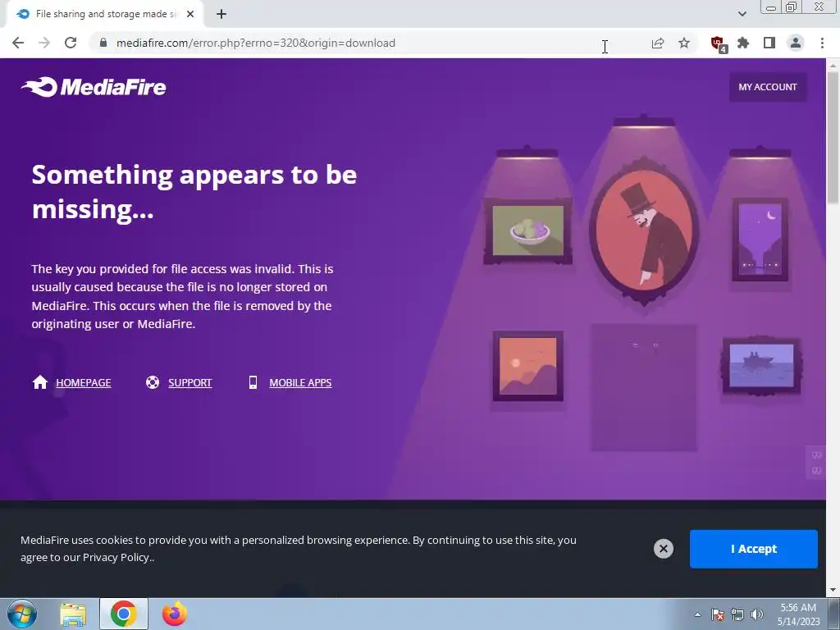Screen dimensions: 840x630
Task: Click the Something appears to be missing heading
Action: (194, 191)
